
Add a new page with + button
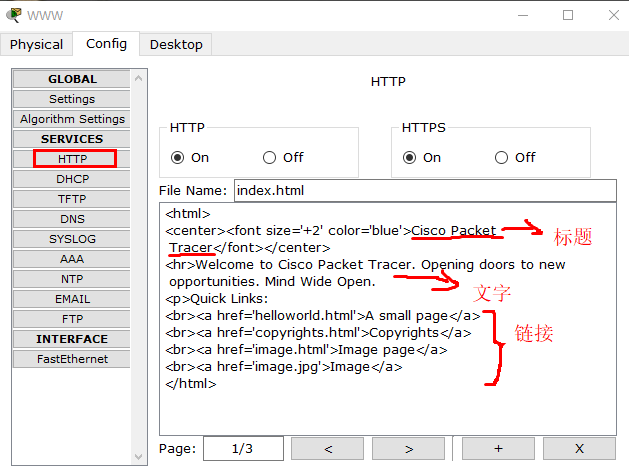click(x=498, y=449)
